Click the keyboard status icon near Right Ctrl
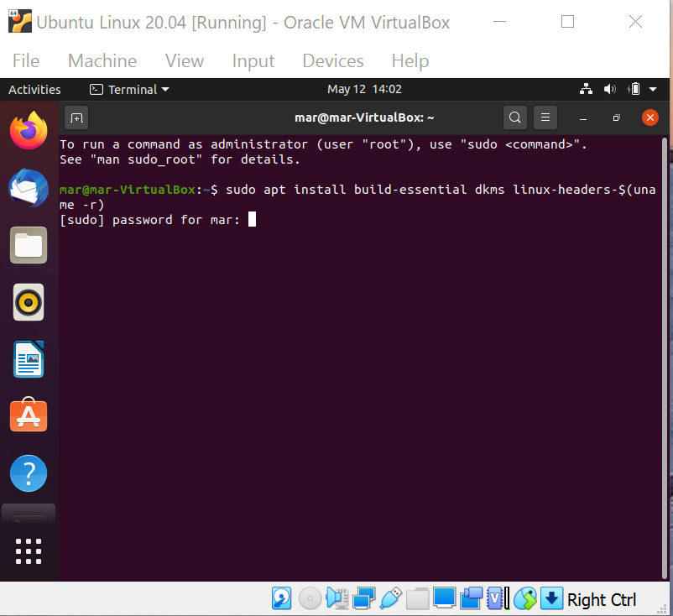673x616 pixels. (x=551, y=598)
